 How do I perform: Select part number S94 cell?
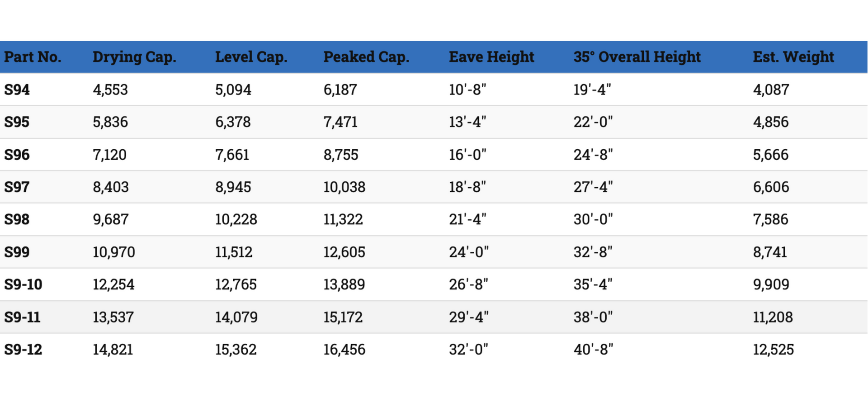tap(17, 90)
